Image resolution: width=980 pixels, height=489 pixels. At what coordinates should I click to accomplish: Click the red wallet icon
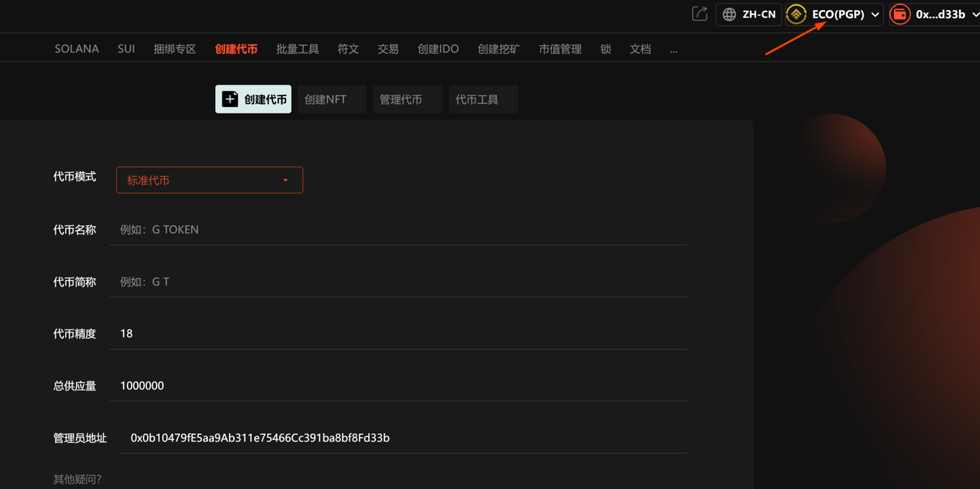pos(900,14)
